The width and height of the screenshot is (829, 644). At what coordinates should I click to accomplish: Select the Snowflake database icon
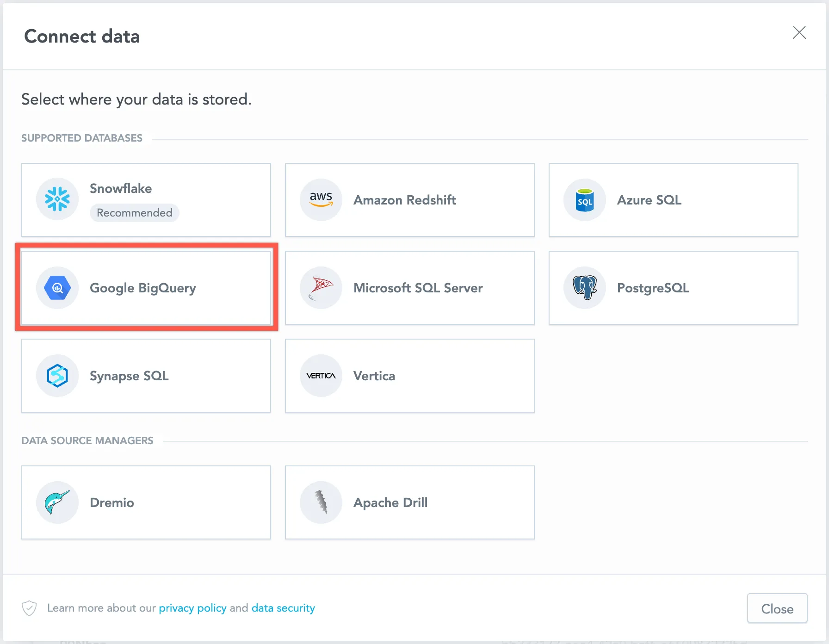57,199
